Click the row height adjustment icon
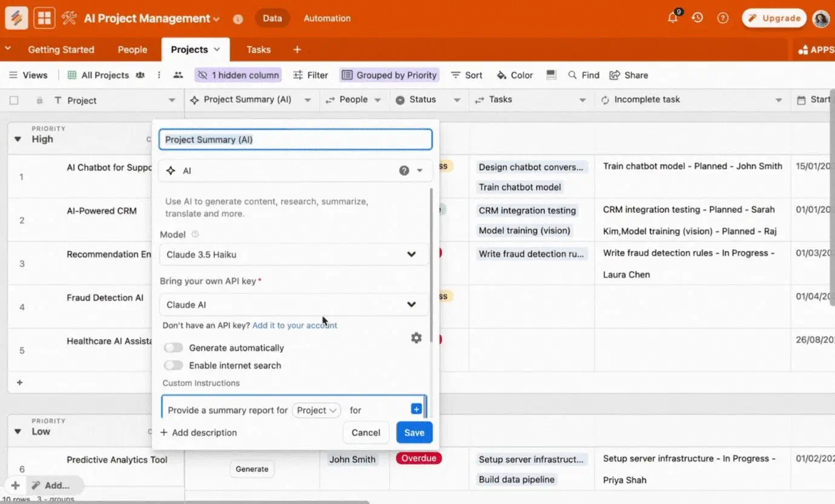 click(550, 74)
